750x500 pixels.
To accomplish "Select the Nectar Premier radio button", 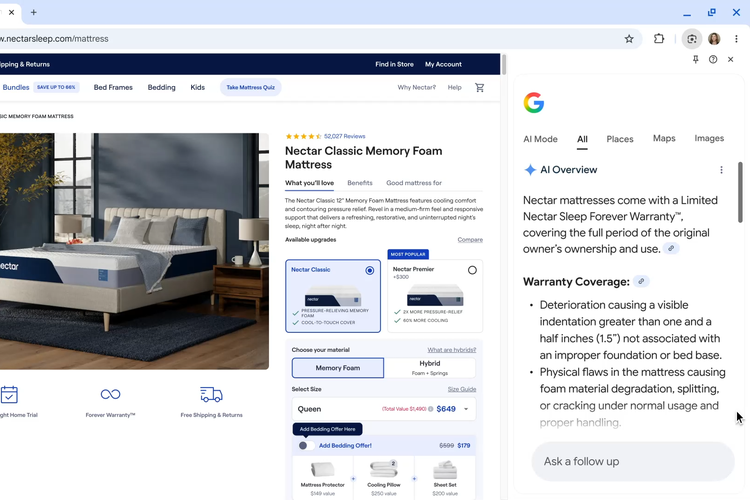I will [x=472, y=270].
